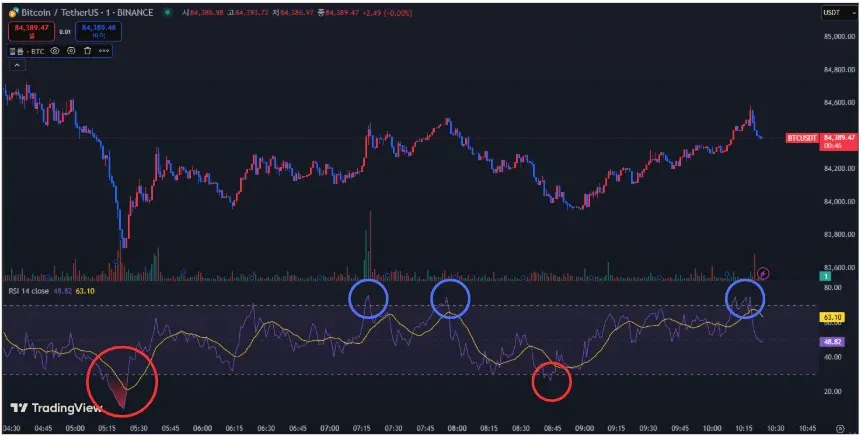Click the 84,600.00 price axis label
Screen dimensions: 863x438
pyautogui.click(x=839, y=102)
